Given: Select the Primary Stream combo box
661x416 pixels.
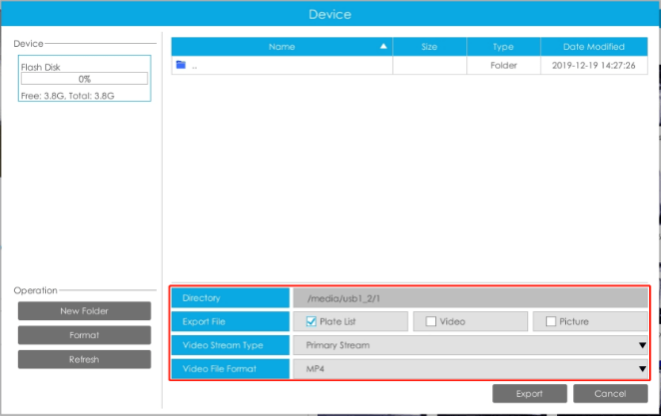Looking at the screenshot, I should pyautogui.click(x=470, y=345).
